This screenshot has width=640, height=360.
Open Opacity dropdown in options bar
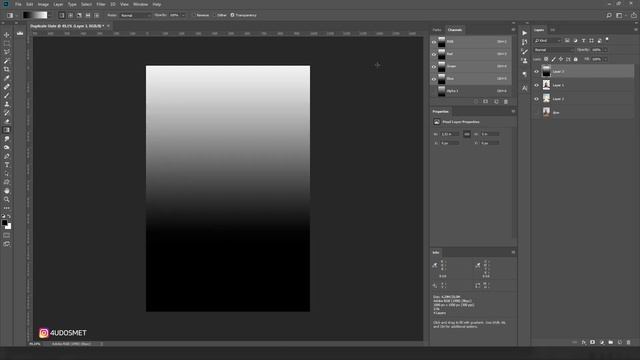(x=183, y=15)
